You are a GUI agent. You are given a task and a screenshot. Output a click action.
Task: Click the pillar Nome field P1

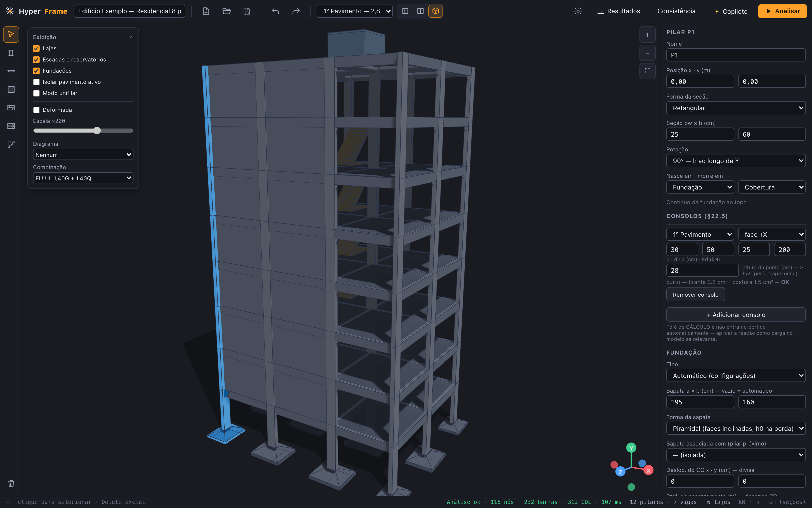[736, 55]
